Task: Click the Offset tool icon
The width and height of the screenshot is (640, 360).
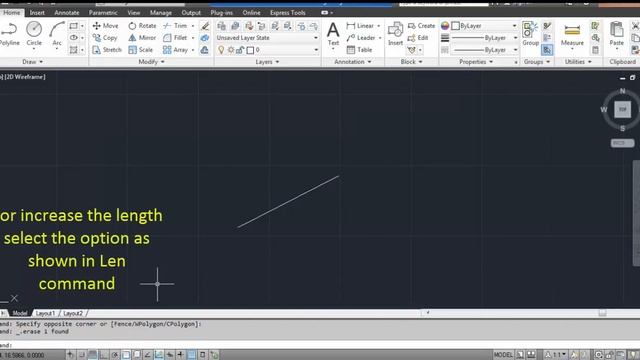Action: (x=205, y=50)
